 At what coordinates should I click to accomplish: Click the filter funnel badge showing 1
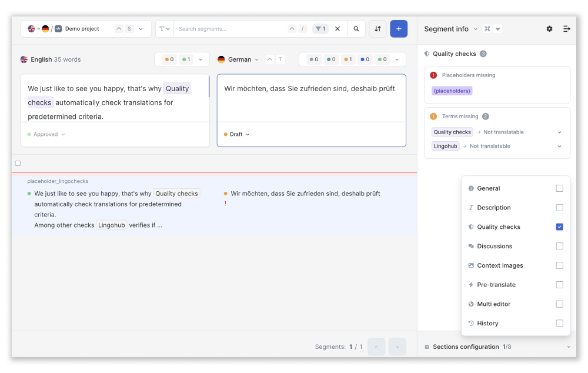tap(320, 29)
